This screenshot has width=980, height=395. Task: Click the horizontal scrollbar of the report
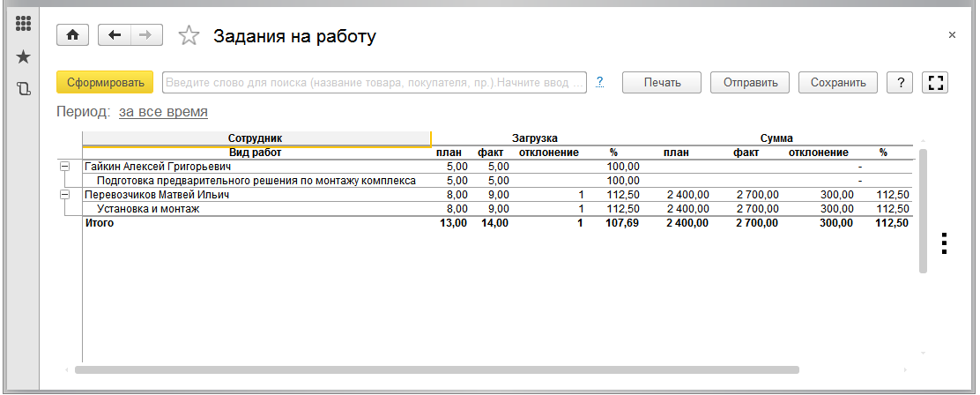click(x=437, y=370)
